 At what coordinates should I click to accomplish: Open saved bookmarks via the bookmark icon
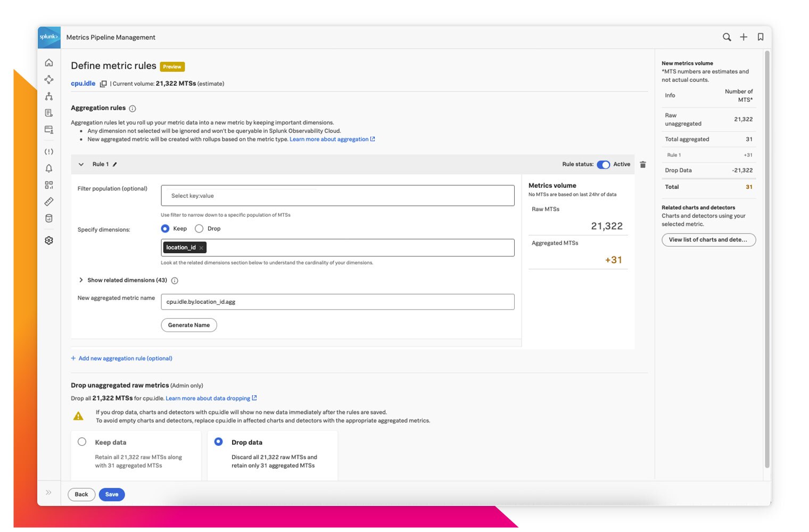click(760, 37)
